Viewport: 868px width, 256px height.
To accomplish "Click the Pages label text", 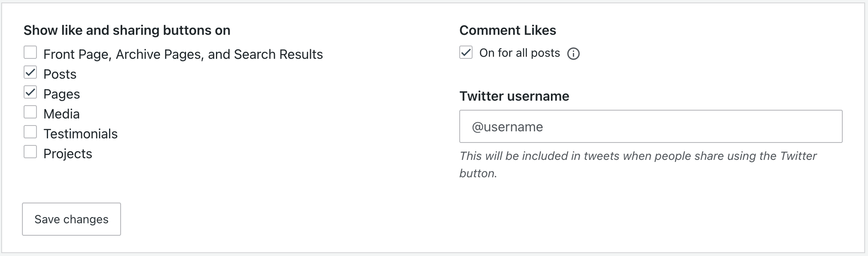I will pyautogui.click(x=62, y=94).
